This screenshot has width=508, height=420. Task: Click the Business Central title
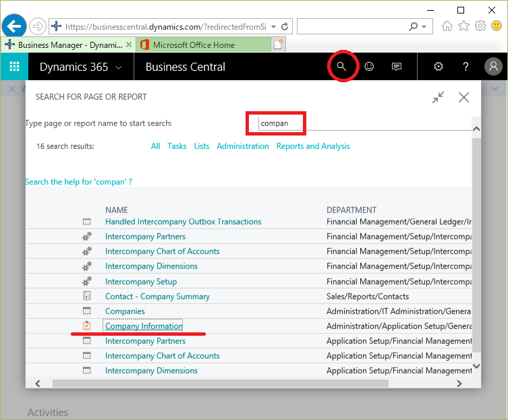coord(186,67)
